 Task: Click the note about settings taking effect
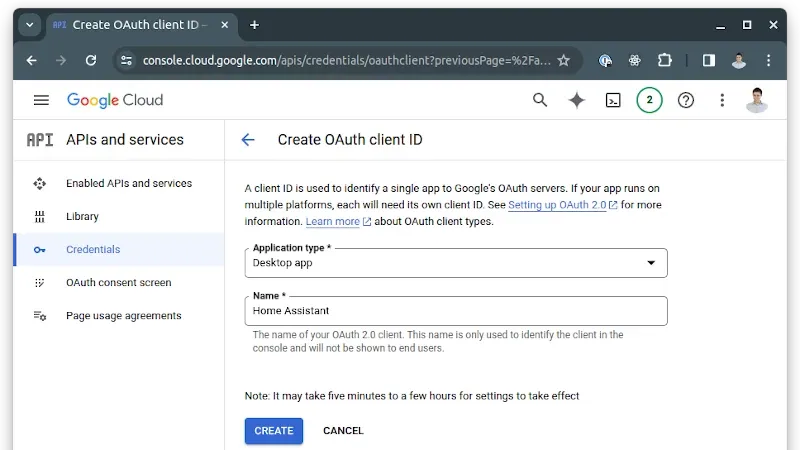pos(412,396)
